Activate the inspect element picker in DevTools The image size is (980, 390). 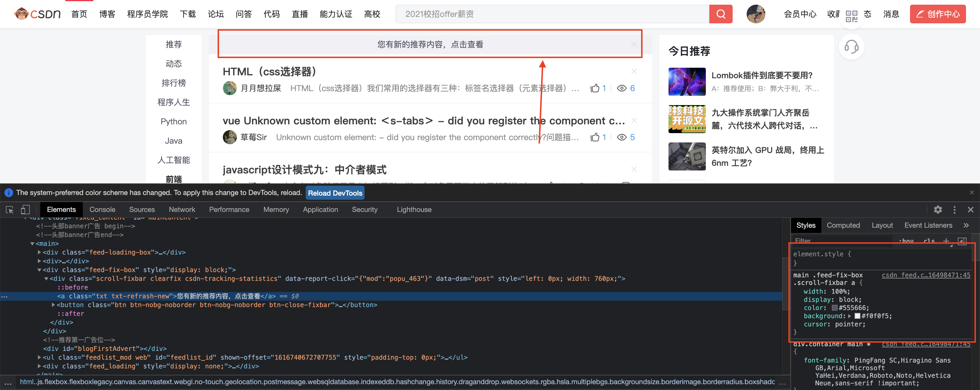9,210
